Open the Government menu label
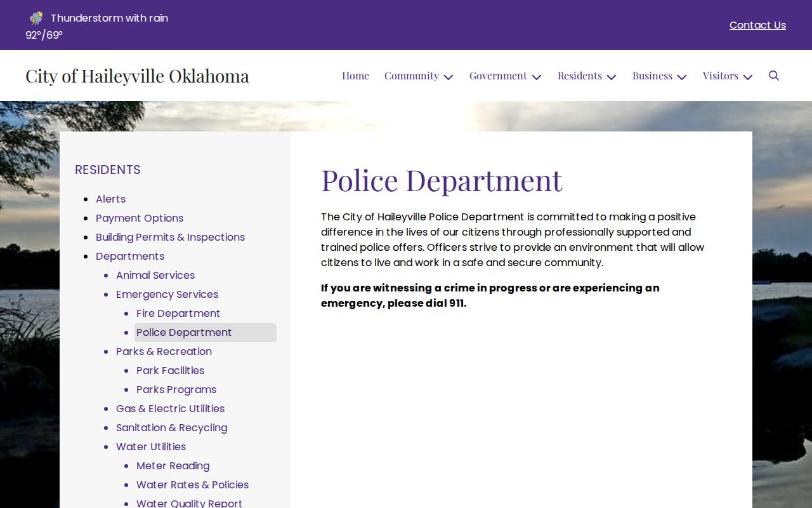Viewport: 812px width, 508px height. (x=498, y=76)
